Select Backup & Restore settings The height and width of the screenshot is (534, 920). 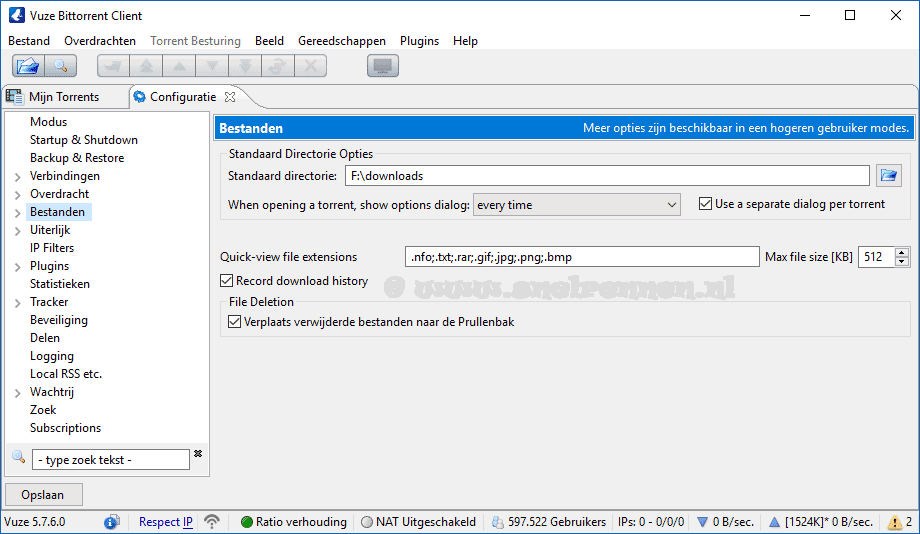tap(77, 158)
